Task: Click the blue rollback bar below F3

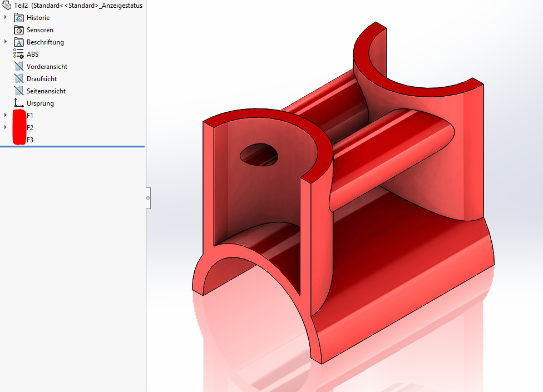Action: (72, 147)
